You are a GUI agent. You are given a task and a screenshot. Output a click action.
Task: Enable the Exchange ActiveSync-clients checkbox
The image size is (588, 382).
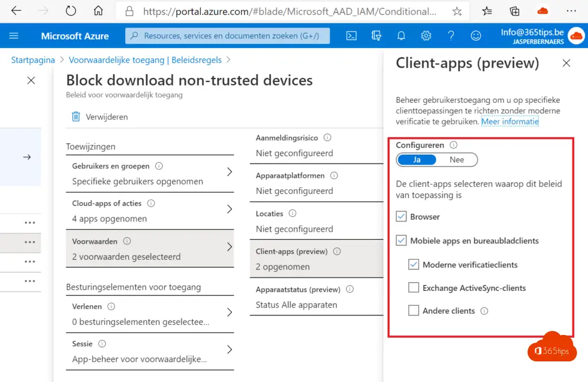pos(413,288)
